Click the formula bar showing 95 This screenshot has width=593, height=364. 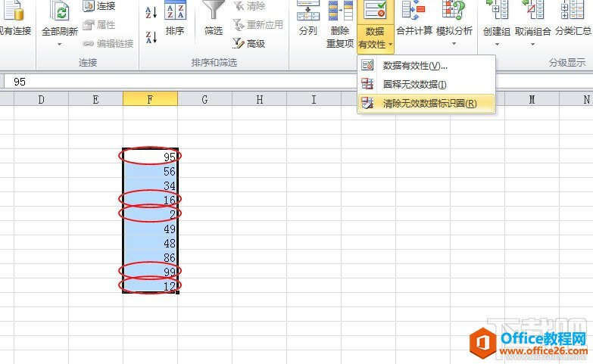pos(179,82)
